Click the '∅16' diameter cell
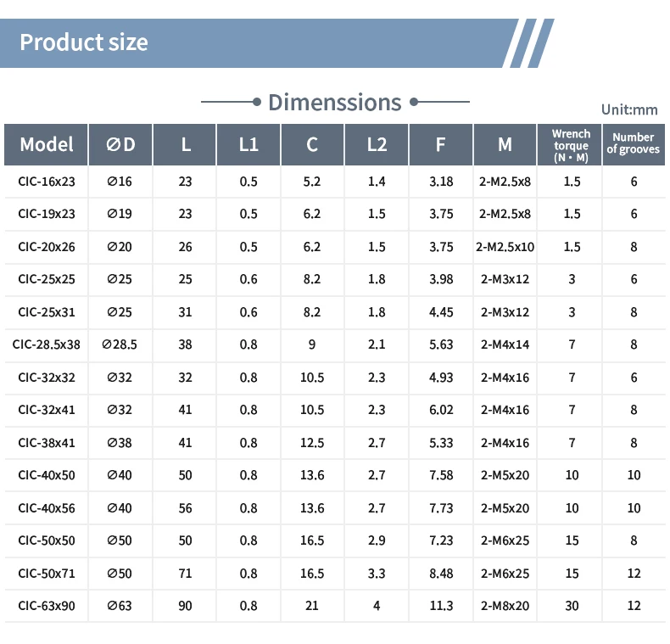 tap(120, 182)
